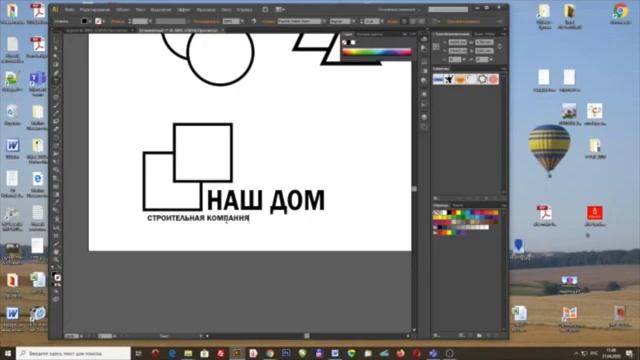Open the Файл menu
Image resolution: width=640 pixels, height=360 pixels.
click(69, 10)
